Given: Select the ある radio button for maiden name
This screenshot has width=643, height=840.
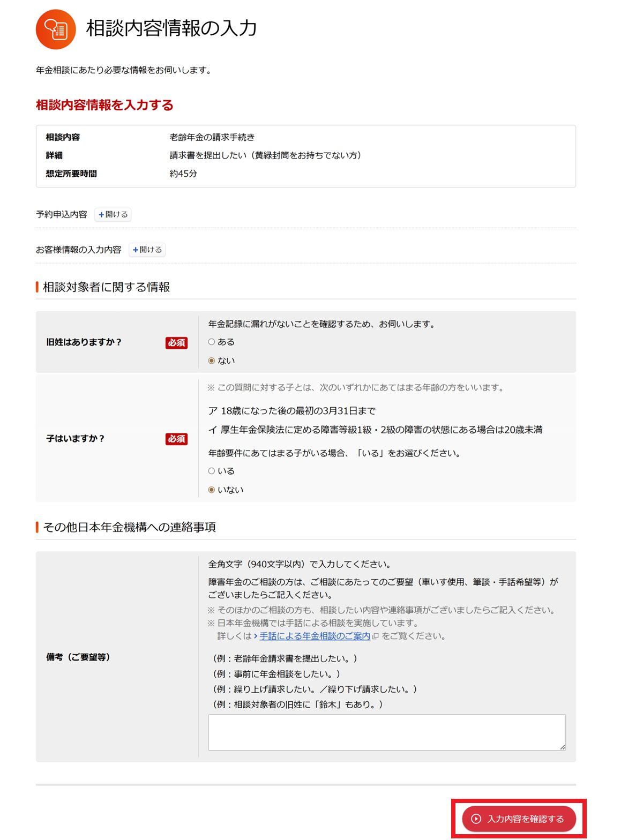Looking at the screenshot, I should point(212,342).
